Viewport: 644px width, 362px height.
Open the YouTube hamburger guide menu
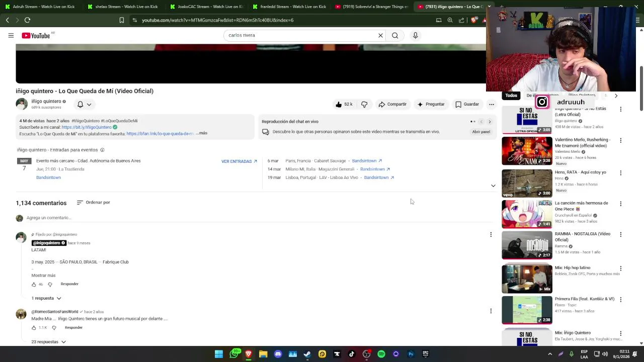coord(11,35)
